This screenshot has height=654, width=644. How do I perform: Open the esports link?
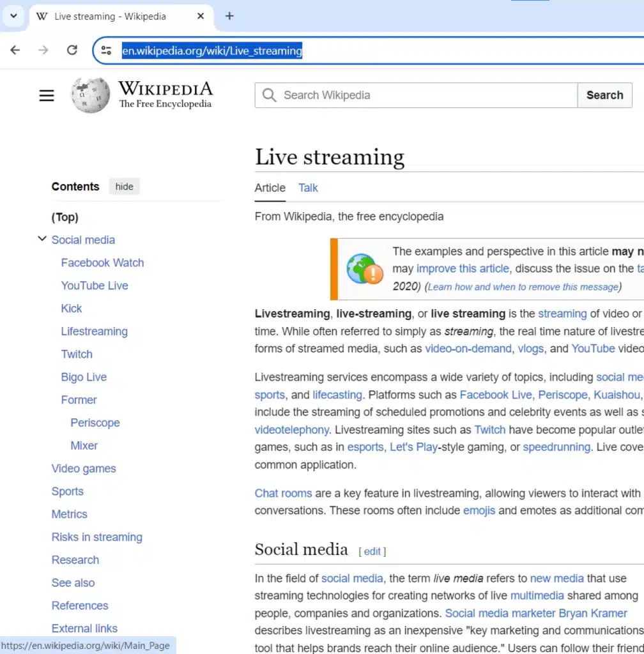coord(365,447)
